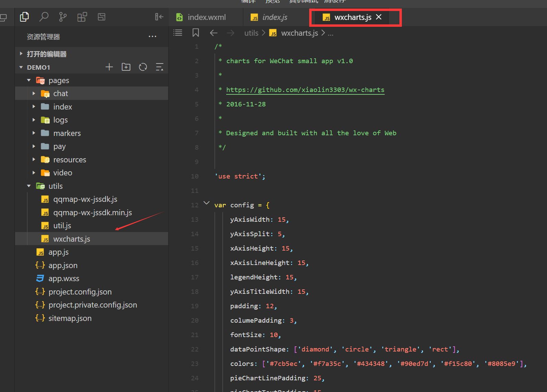
Task: Open project.config.json file
Action: [x=92, y=292]
